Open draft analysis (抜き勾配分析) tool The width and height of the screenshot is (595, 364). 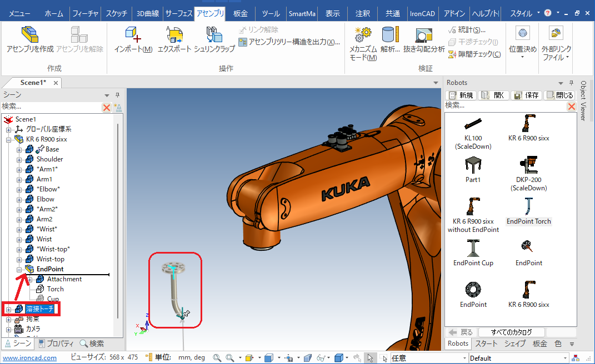(424, 36)
